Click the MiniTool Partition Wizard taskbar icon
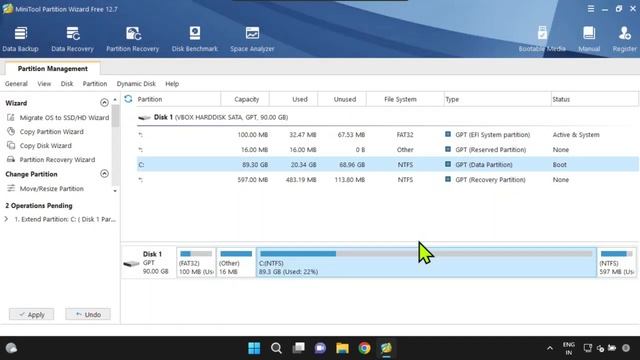This screenshot has width=640, height=360. coord(387,348)
